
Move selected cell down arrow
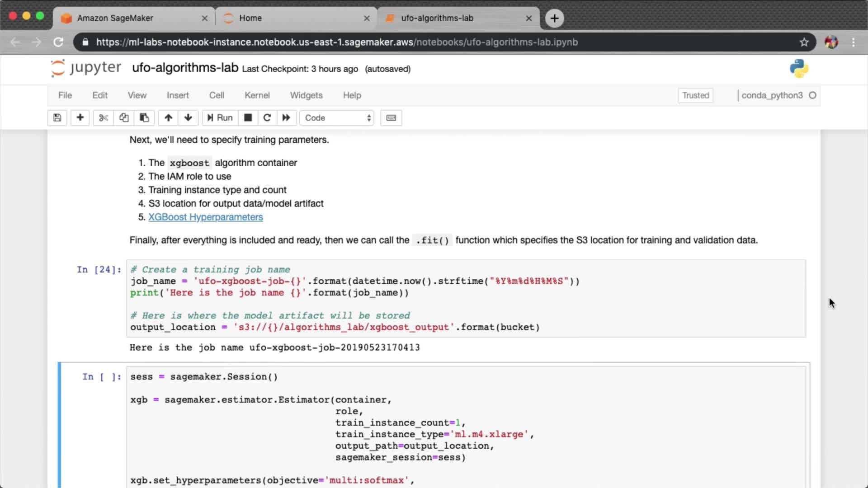tap(188, 118)
